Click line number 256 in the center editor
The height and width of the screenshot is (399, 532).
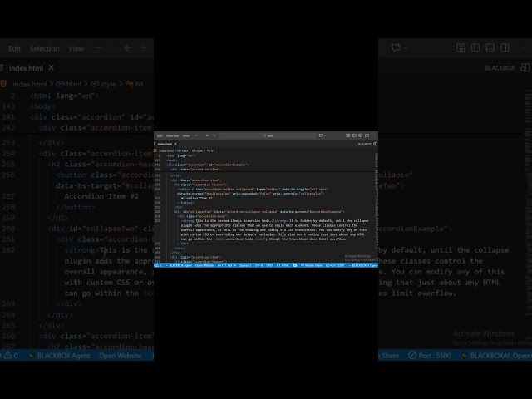157,189
